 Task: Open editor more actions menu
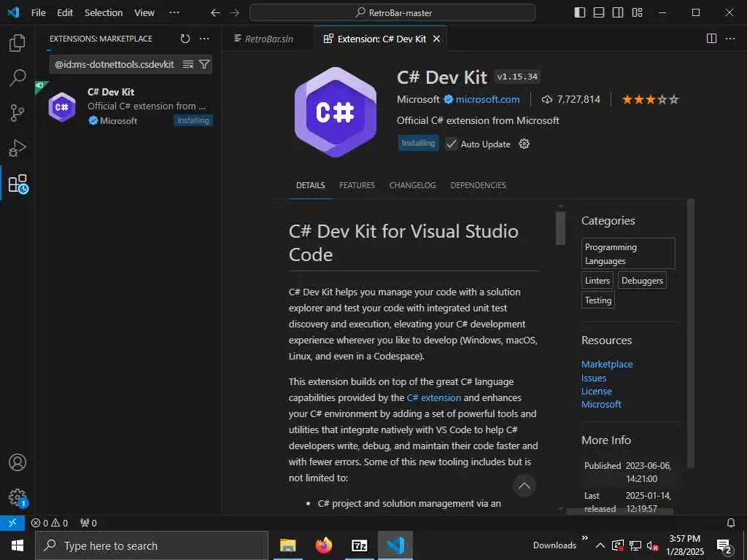[729, 39]
